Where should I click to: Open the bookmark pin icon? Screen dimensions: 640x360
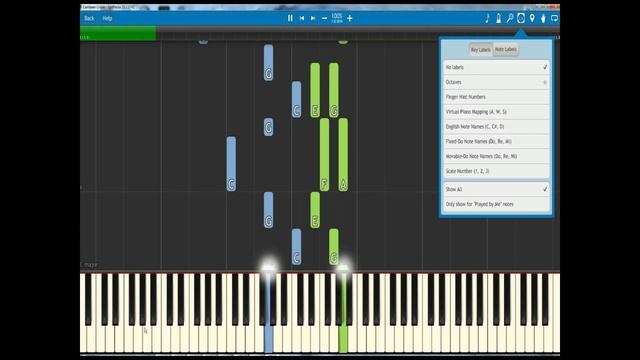pos(532,18)
